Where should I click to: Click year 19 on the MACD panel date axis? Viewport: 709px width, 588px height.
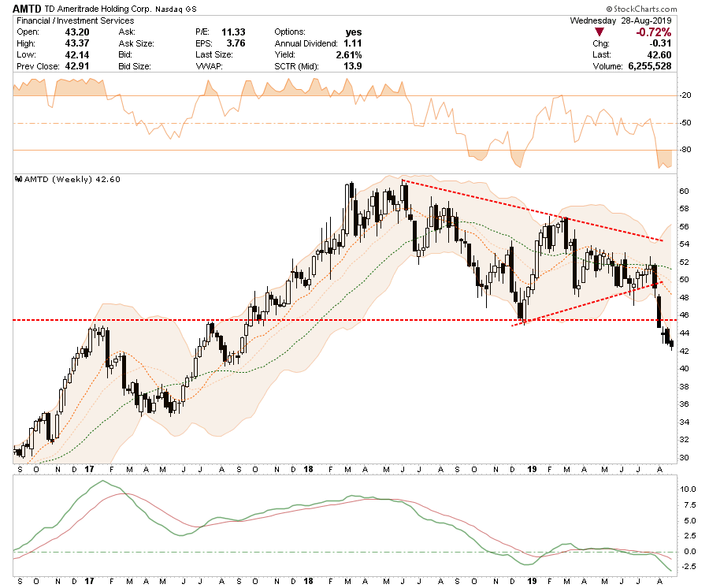[x=532, y=581]
